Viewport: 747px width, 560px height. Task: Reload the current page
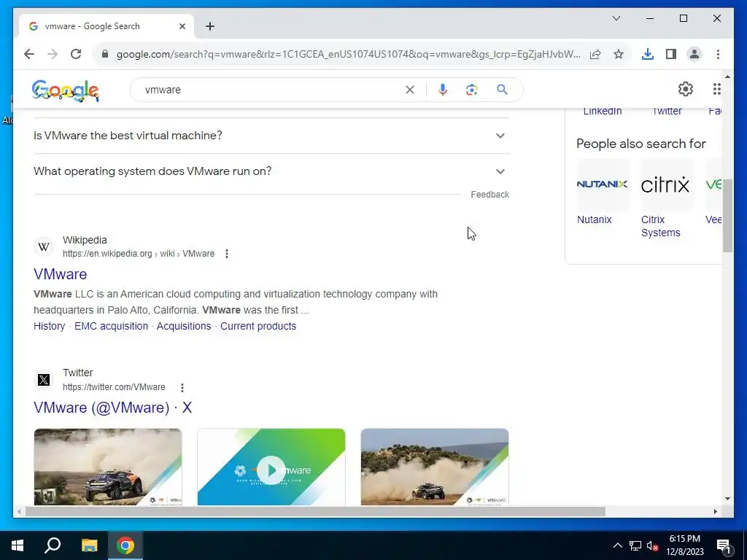76,54
